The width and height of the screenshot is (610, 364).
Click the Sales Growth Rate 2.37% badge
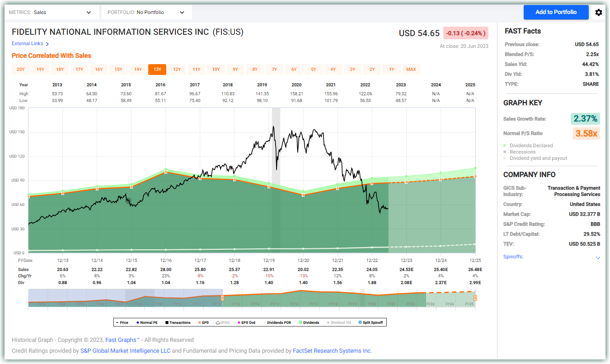tap(586, 119)
